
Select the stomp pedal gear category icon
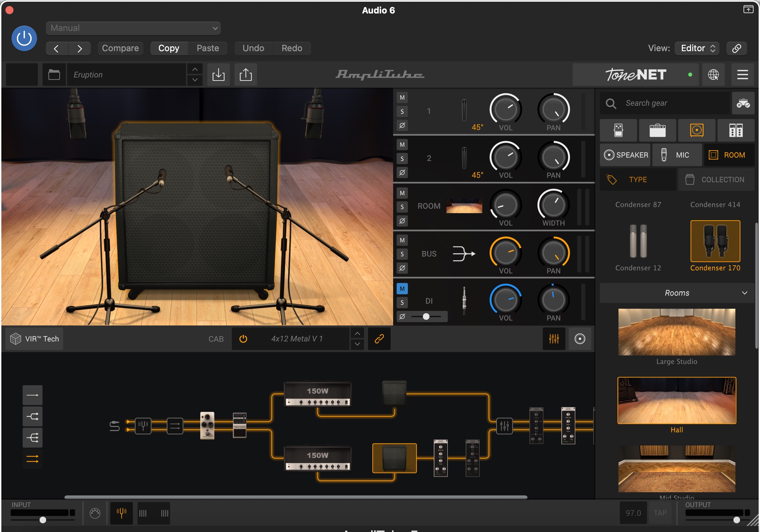[x=619, y=130]
